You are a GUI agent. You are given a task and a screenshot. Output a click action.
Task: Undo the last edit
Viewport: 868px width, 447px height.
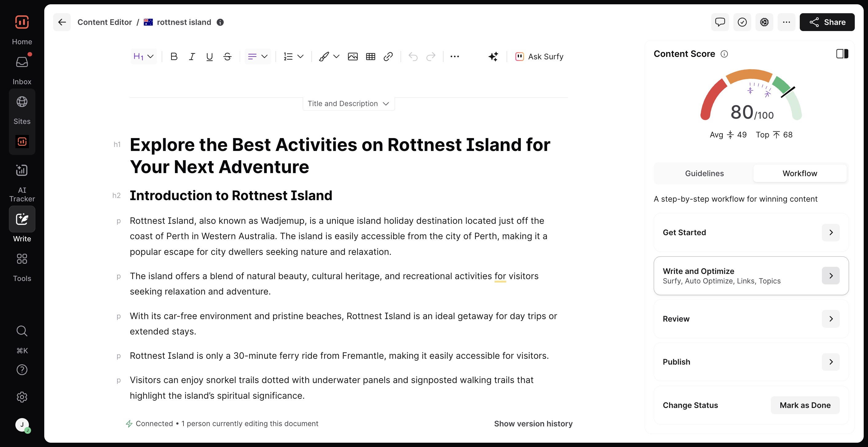click(413, 57)
